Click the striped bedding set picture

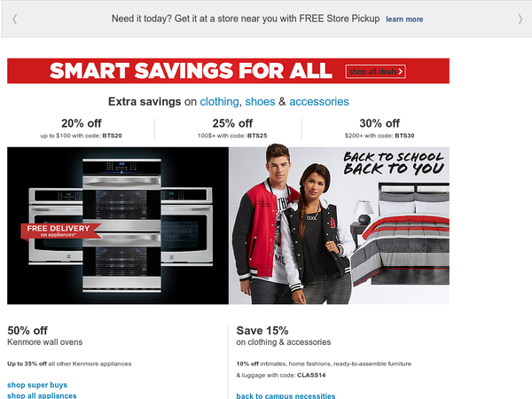401,234
